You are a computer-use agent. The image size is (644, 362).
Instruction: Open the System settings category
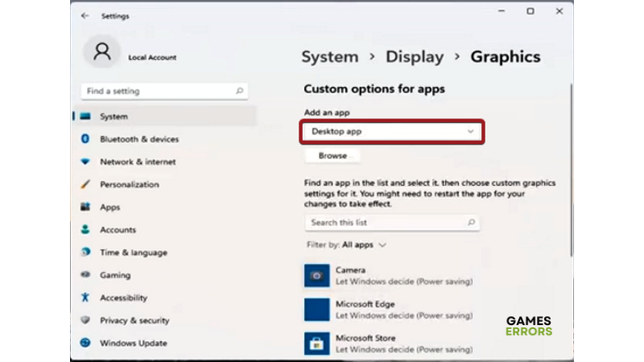(164, 116)
